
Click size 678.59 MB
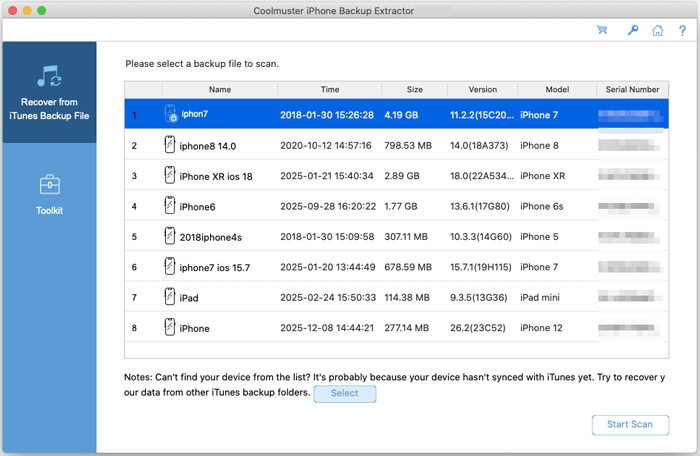408,267
